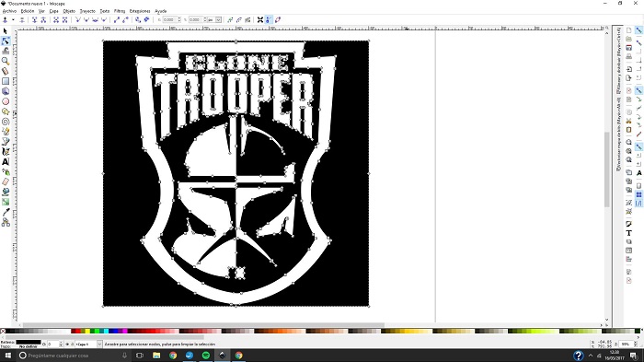644x362 pixels.
Task: Select the Selector arrow tool
Action: click(6, 30)
